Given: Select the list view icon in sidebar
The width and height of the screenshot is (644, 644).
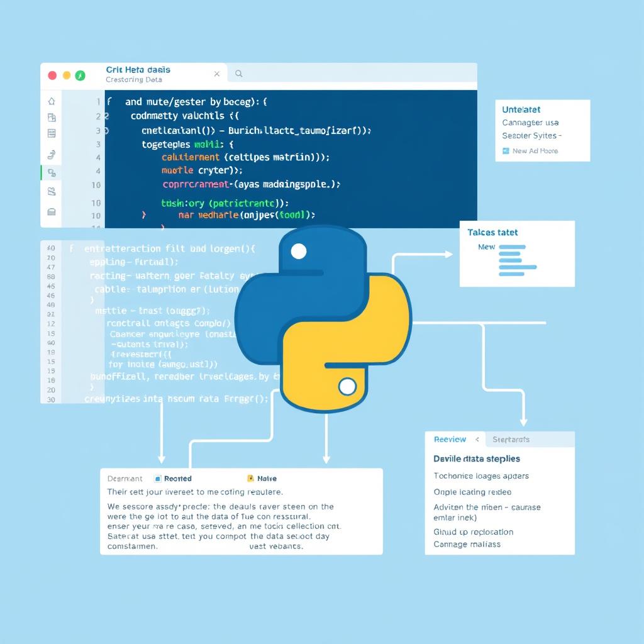Looking at the screenshot, I should click(52, 133).
